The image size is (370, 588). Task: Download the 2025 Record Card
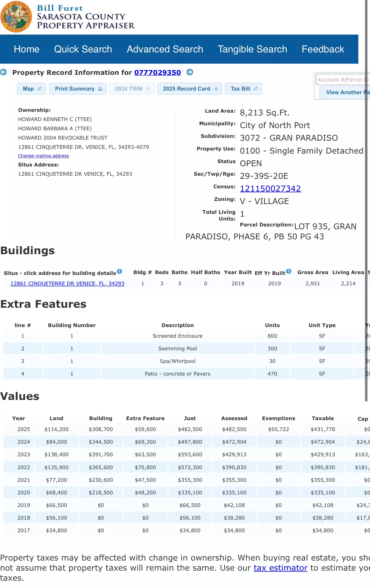[x=190, y=89]
